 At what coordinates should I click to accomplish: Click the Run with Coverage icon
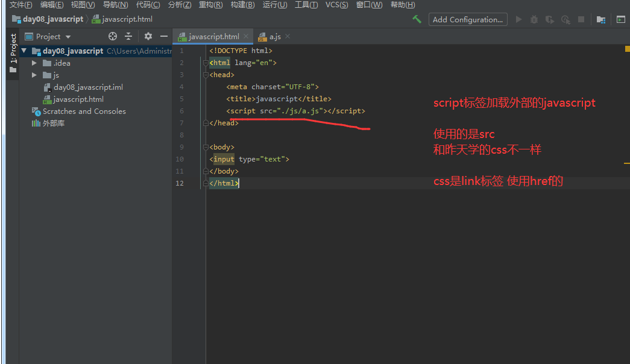click(550, 19)
